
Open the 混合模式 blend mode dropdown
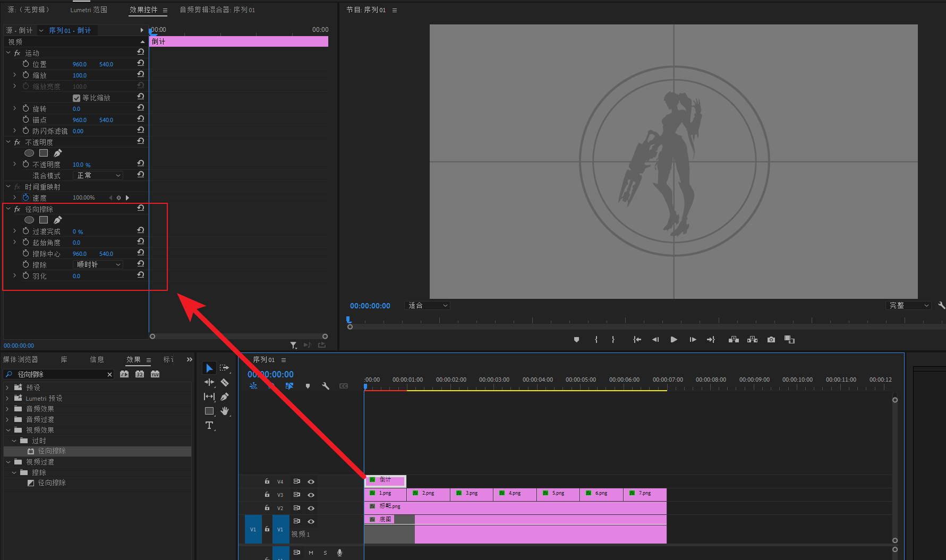tap(99, 176)
